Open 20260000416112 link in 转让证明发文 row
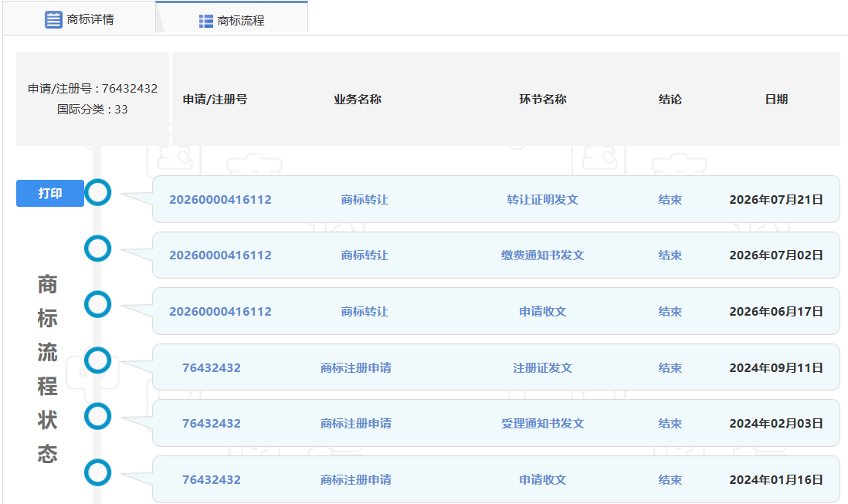The width and height of the screenshot is (848, 504). pyautogui.click(x=220, y=199)
